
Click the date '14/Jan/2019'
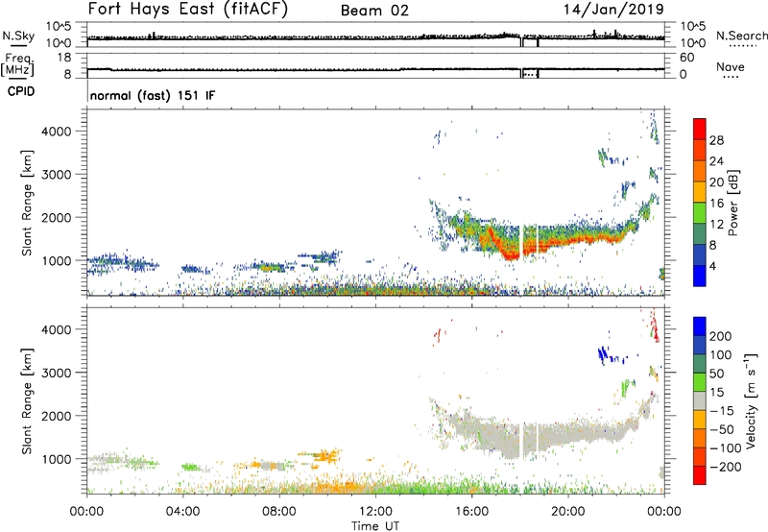pos(613,9)
